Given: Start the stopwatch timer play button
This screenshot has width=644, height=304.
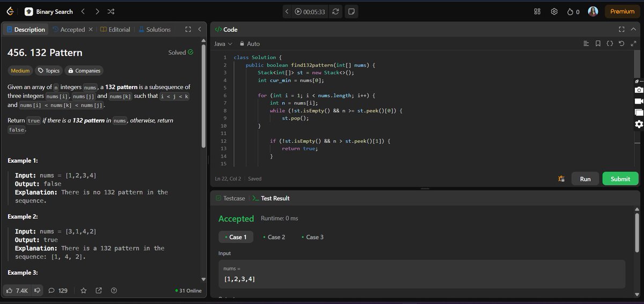Looking at the screenshot, I should pos(297,11).
